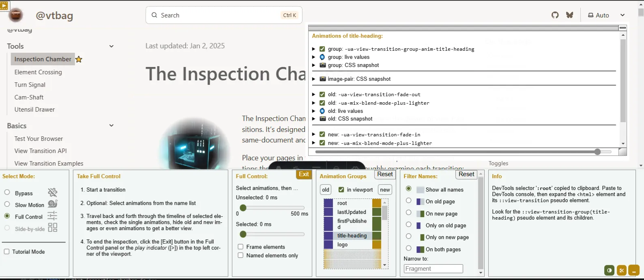Click the Exit button in Full Control
The height and width of the screenshot is (280, 644).
tap(304, 174)
